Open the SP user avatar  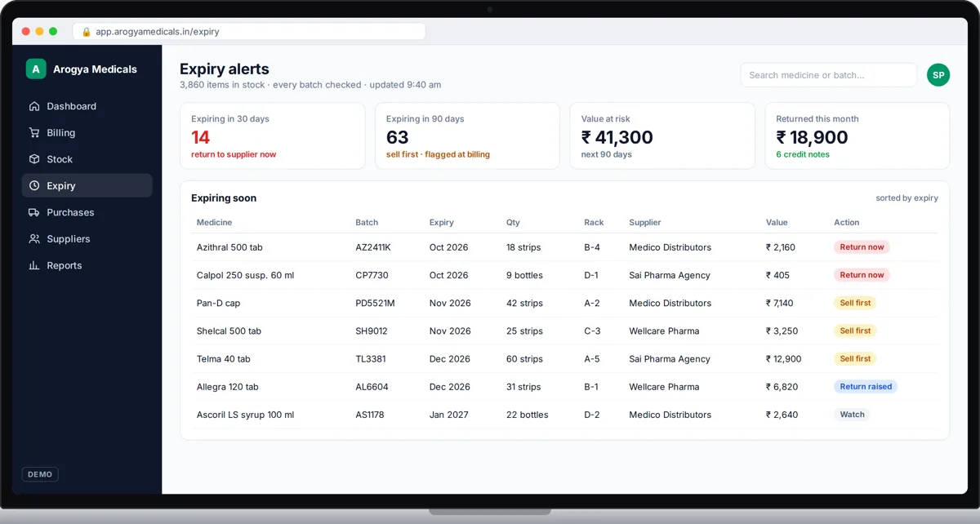(938, 75)
